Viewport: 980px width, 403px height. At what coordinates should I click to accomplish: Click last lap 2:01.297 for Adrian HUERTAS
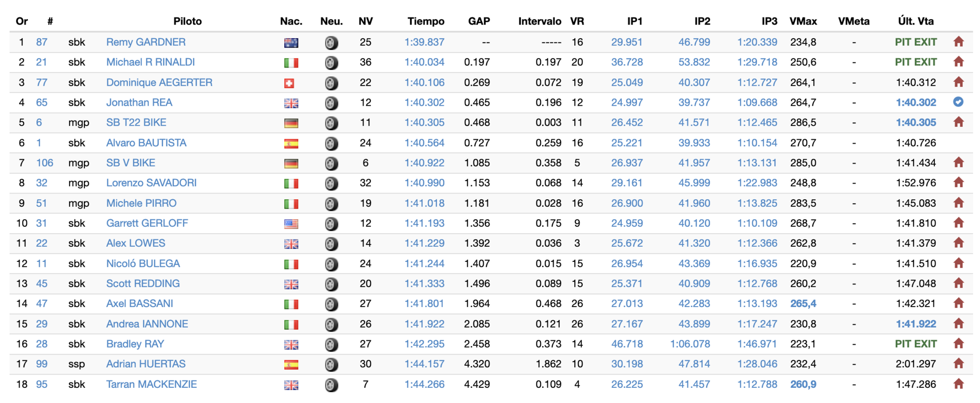pyautogui.click(x=916, y=364)
